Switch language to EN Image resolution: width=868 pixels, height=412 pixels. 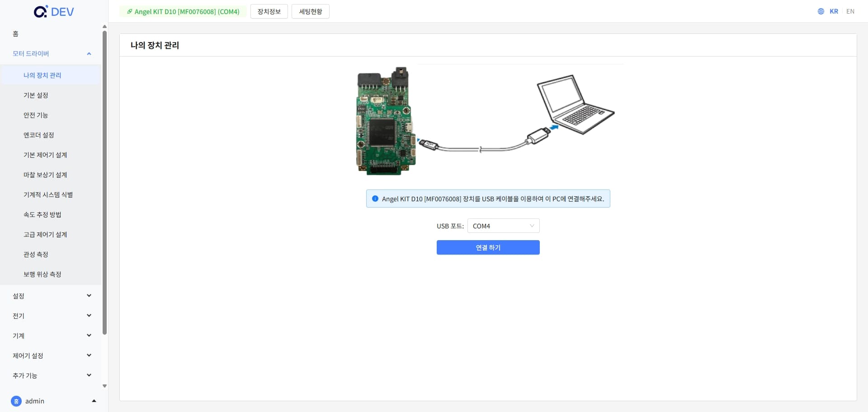(850, 11)
